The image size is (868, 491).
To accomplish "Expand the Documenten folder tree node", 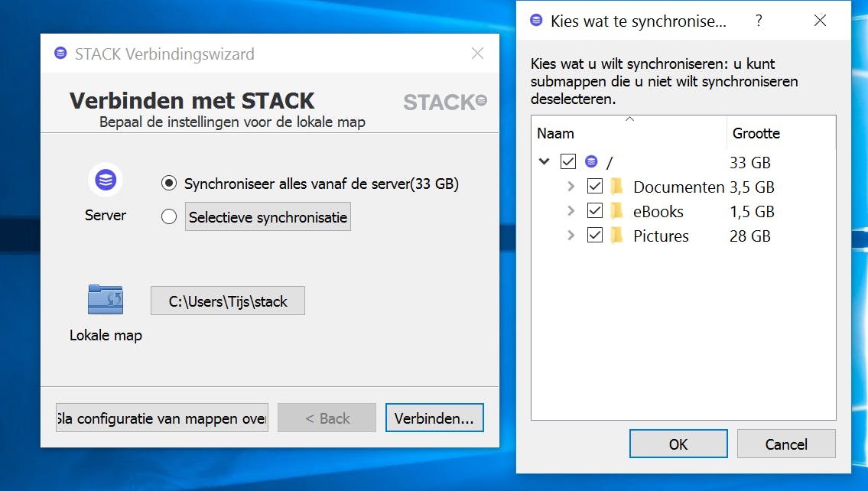I will [x=571, y=187].
